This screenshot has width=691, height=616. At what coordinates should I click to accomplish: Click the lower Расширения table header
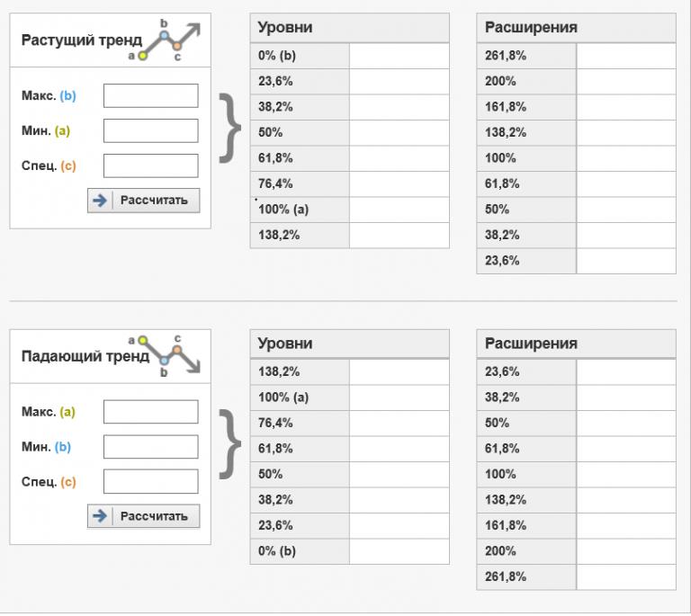pos(576,344)
